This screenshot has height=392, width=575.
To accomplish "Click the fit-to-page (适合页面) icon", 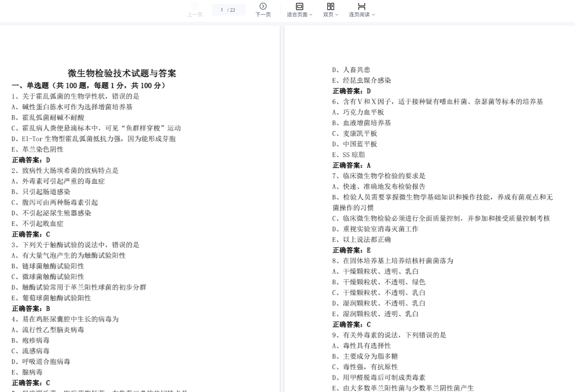I will click(x=299, y=6).
